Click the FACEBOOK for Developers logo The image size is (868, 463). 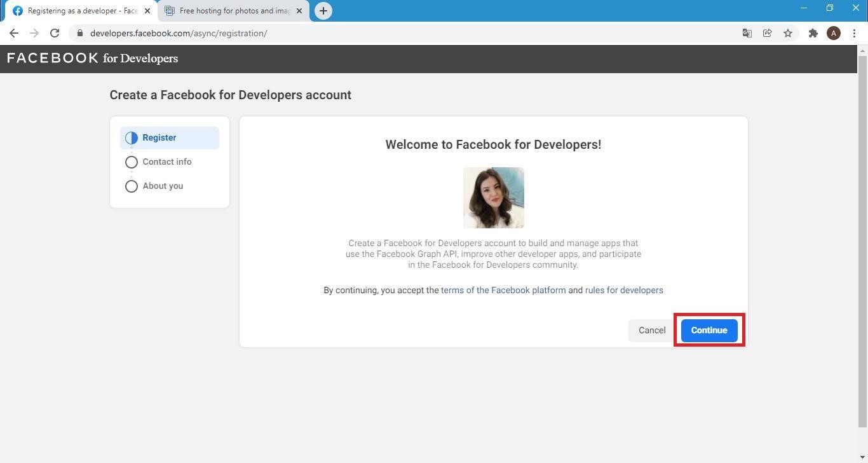[92, 58]
